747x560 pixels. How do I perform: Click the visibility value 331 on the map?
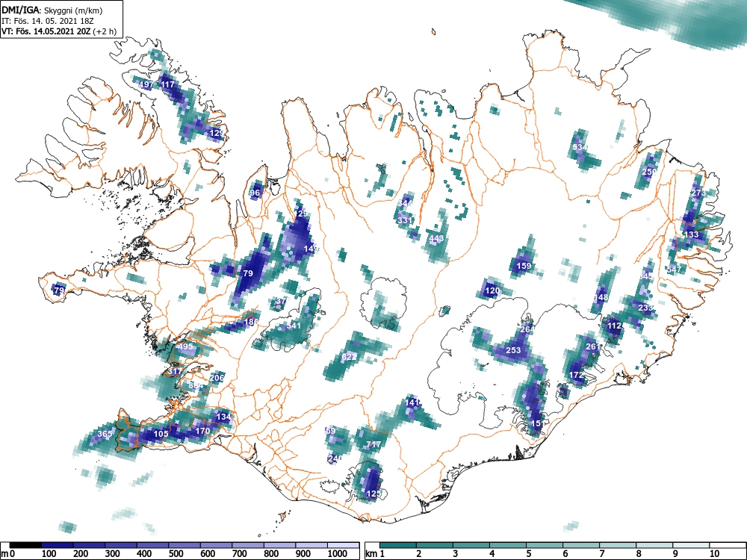[404, 220]
